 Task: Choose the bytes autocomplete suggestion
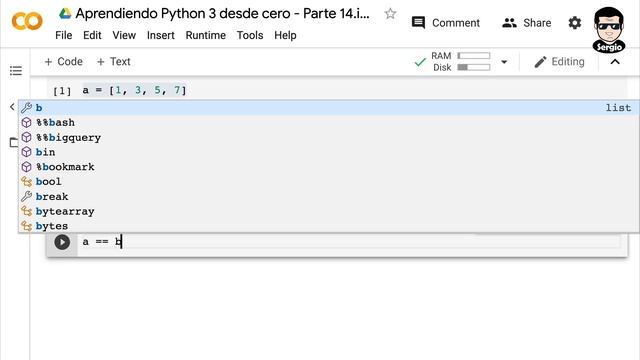329,226
